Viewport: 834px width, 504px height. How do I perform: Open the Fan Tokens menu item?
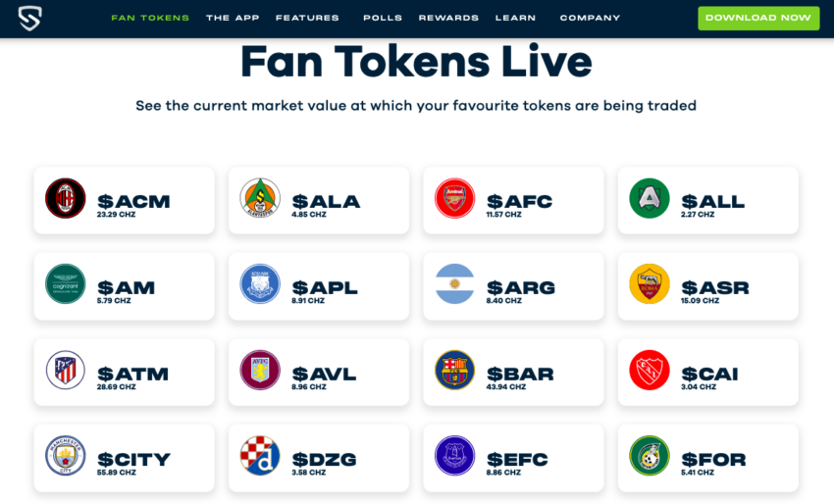click(150, 18)
